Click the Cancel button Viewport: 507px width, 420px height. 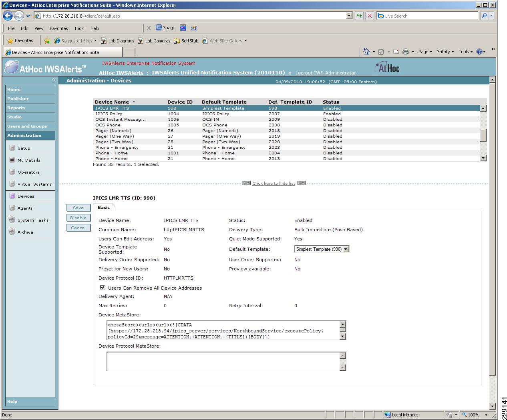(x=78, y=228)
